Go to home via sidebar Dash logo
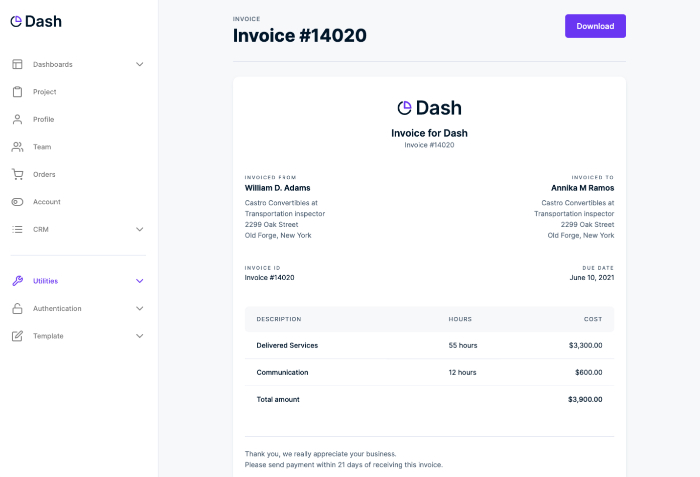The width and height of the screenshot is (700, 477). pyautogui.click(x=36, y=21)
